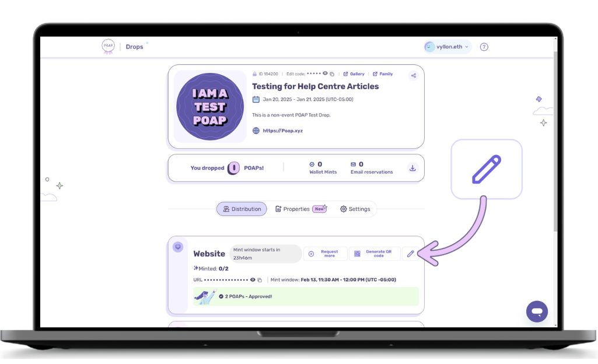This screenshot has width=598, height=364.
Task: Open the Settings tab
Action: tap(355, 209)
